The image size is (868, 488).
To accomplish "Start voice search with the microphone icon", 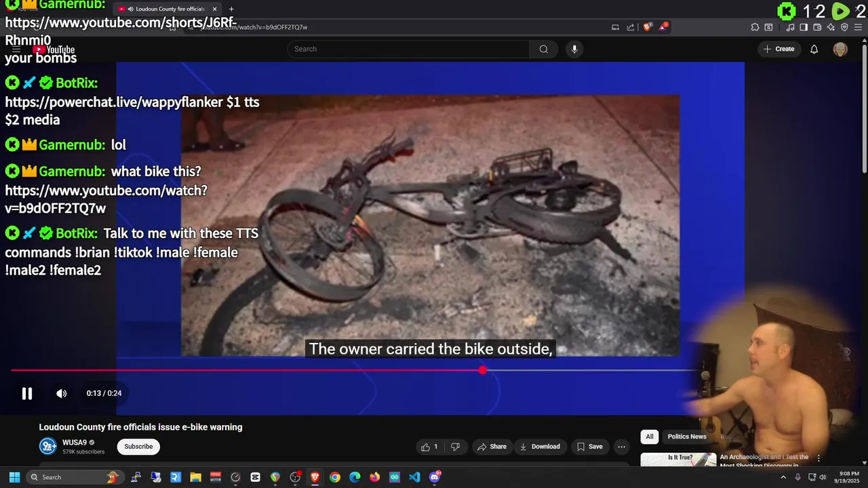I will point(574,49).
